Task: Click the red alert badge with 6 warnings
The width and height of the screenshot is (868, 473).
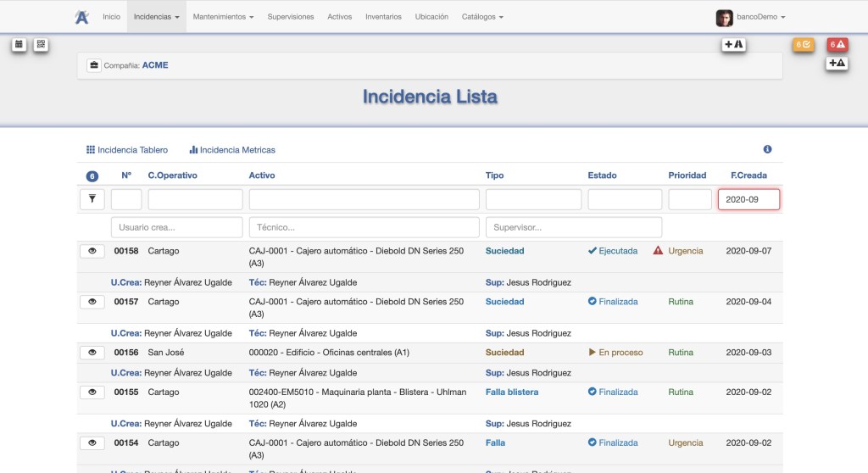Action: click(837, 45)
